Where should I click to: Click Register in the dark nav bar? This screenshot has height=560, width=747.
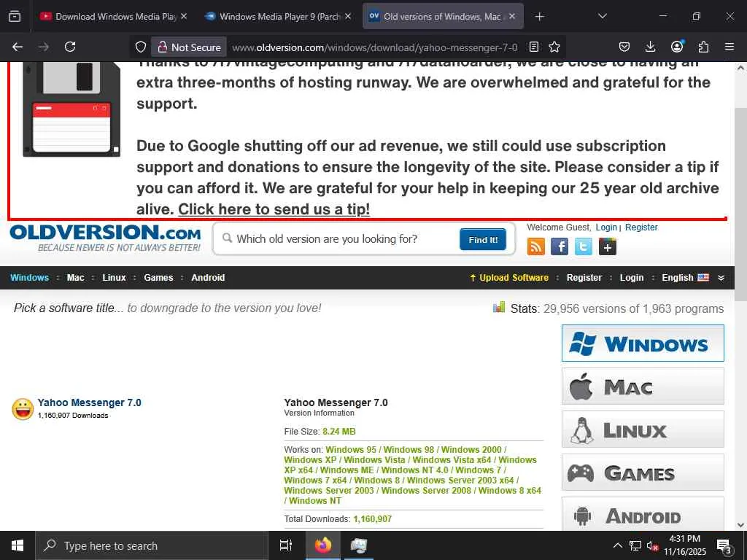point(584,278)
